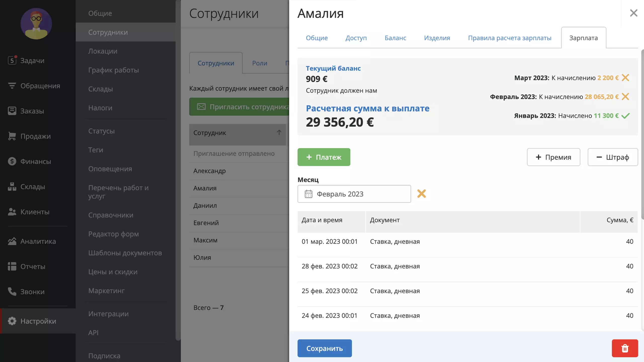Select the Зарплата tab
Viewport: 644px width, 362px height.
click(583, 38)
